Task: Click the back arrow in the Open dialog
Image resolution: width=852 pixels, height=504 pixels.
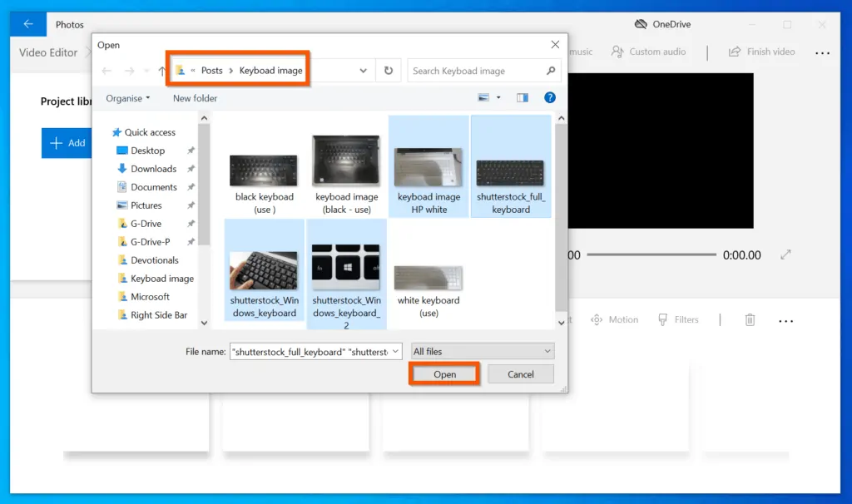Action: click(x=106, y=71)
